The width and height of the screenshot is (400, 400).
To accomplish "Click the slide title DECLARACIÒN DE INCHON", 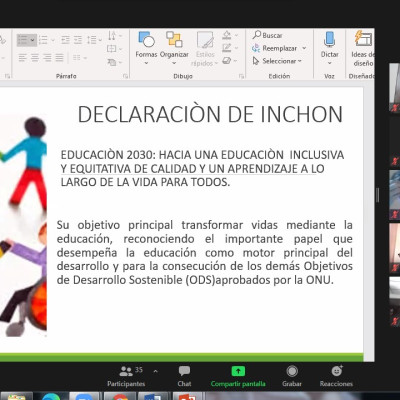I will pos(210,114).
